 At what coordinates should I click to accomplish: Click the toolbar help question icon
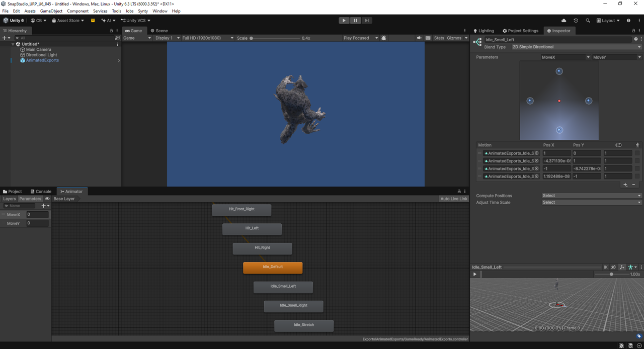point(628,21)
